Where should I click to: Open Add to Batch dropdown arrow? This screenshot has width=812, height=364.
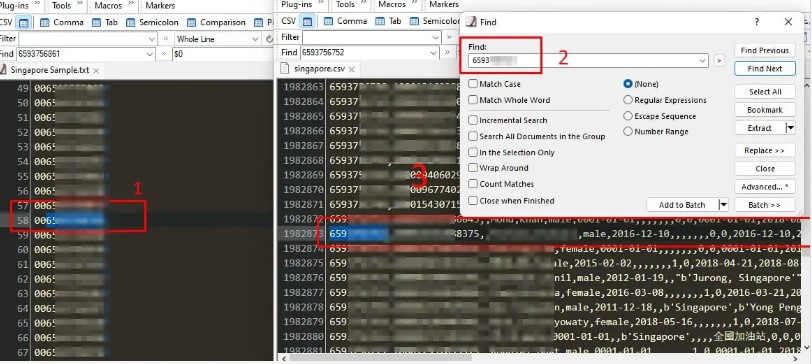coord(723,205)
